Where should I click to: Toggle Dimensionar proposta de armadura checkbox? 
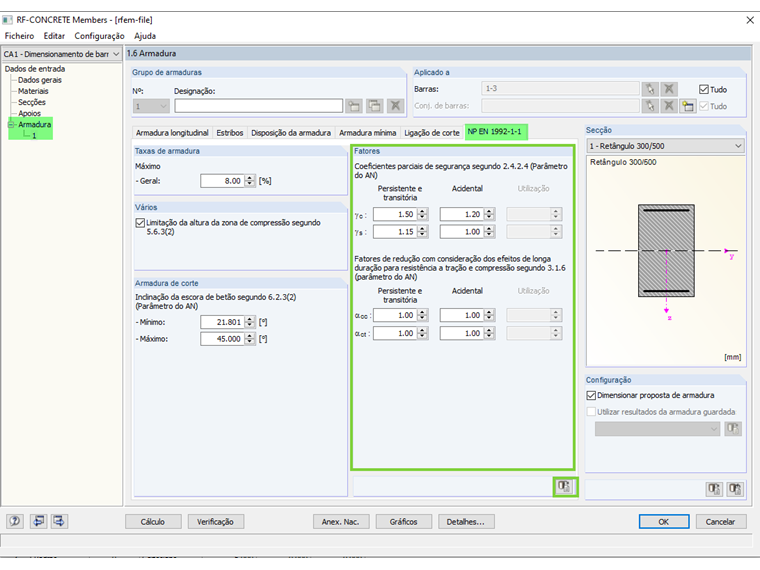pos(591,396)
